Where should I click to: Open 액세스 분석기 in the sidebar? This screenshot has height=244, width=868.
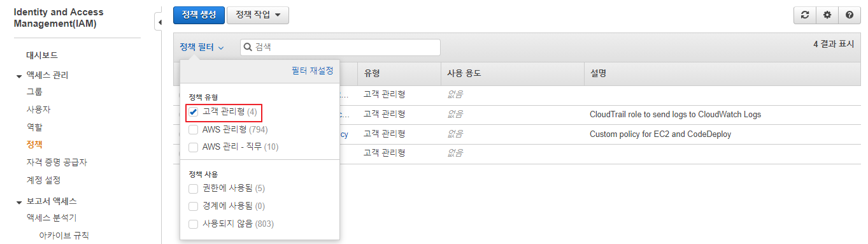[52, 218]
